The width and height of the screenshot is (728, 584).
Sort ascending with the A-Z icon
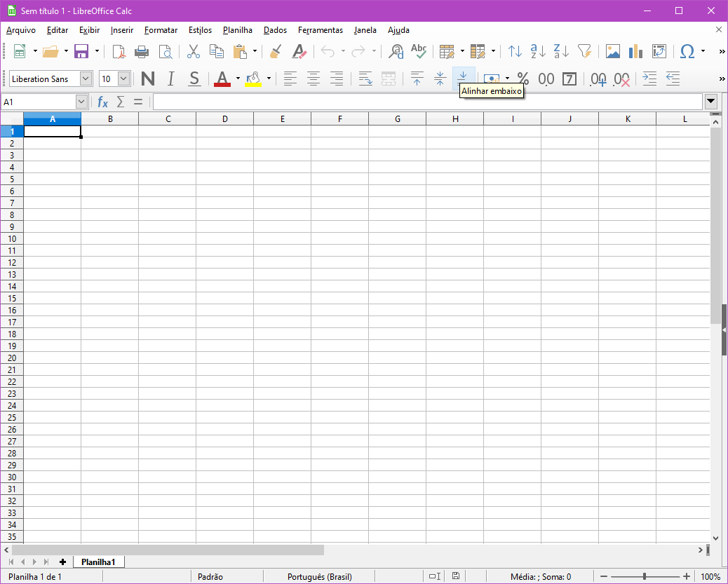click(537, 51)
